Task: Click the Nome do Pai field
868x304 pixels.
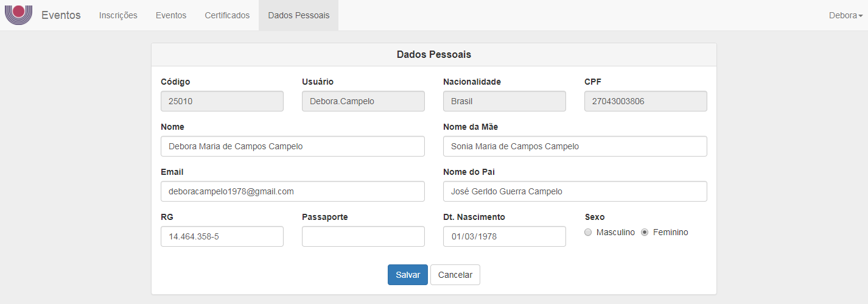Action: (x=575, y=191)
